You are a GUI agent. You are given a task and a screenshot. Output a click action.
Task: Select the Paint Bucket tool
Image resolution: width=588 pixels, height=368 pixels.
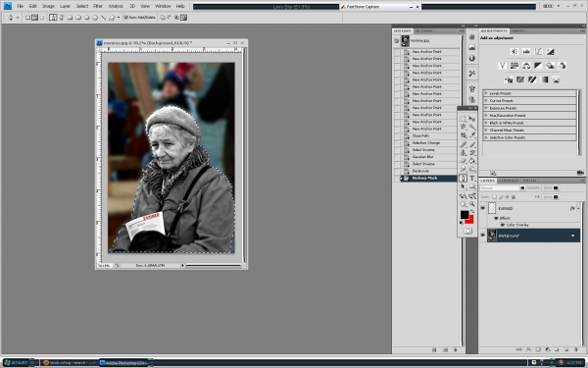472,161
